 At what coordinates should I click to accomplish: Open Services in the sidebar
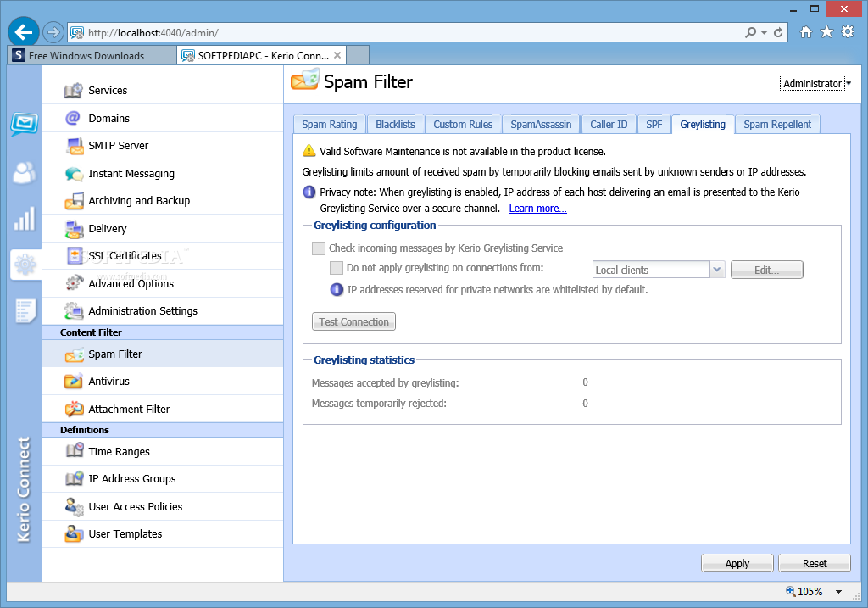(x=163, y=90)
